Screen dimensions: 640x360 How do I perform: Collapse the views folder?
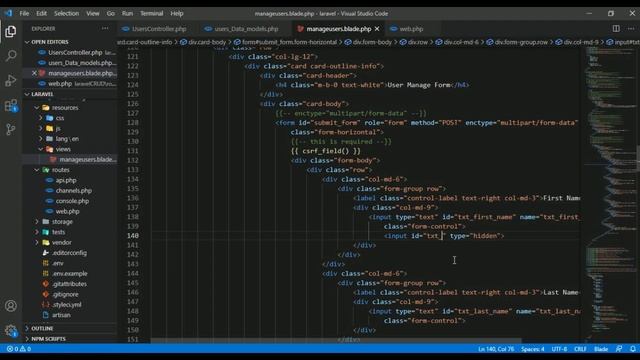pos(63,149)
